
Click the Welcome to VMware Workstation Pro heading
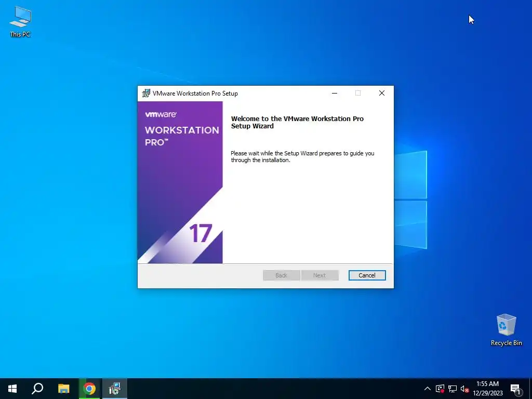297,122
